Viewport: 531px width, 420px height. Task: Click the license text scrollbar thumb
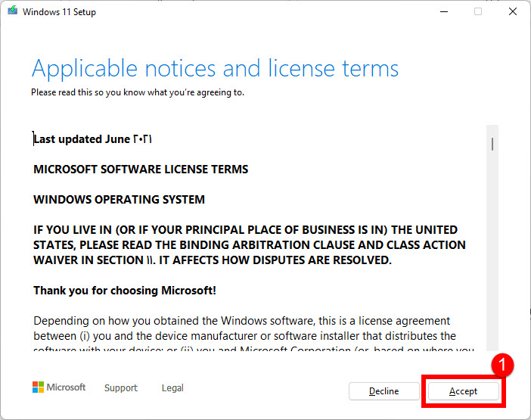492,144
